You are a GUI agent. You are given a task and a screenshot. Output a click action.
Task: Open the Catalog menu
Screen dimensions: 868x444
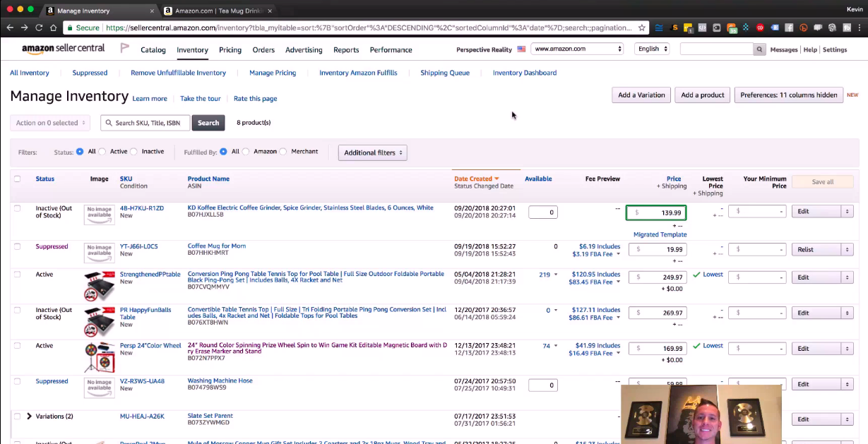153,50
